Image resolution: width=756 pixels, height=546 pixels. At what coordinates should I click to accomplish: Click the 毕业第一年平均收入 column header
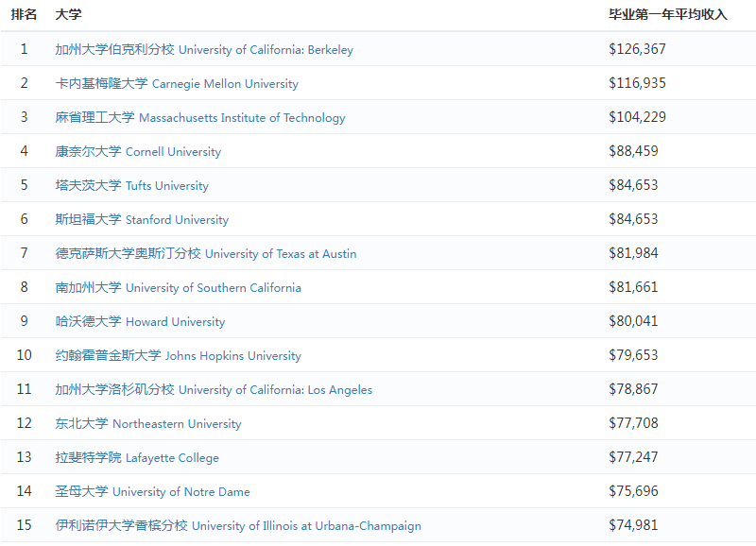pos(667,15)
